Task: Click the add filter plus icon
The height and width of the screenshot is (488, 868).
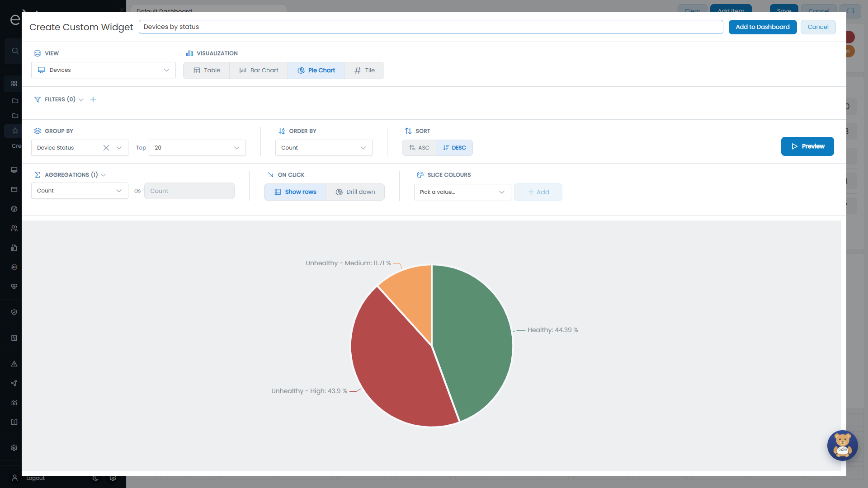Action: 93,99
